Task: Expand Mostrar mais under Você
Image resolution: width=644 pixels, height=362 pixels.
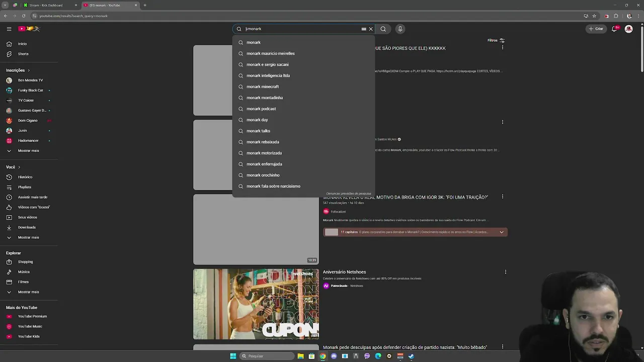Action: [29, 237]
